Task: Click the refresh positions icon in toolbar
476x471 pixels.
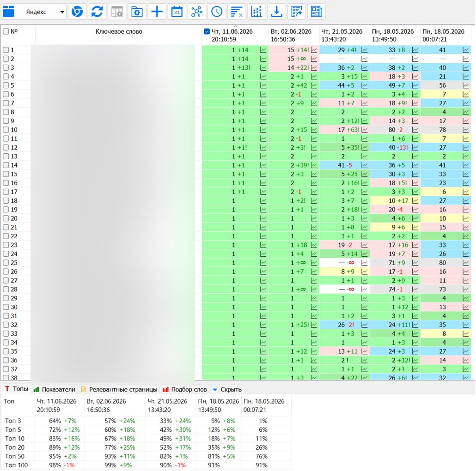Action: (97, 12)
